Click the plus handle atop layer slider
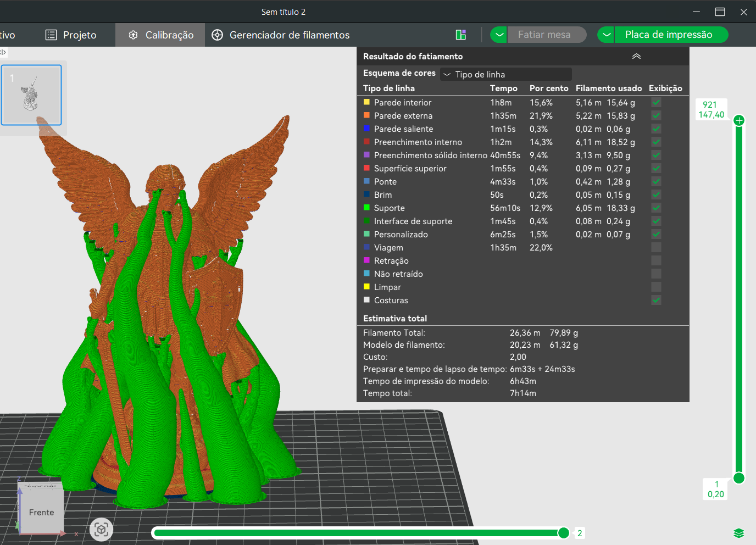The image size is (756, 545). coord(739,120)
